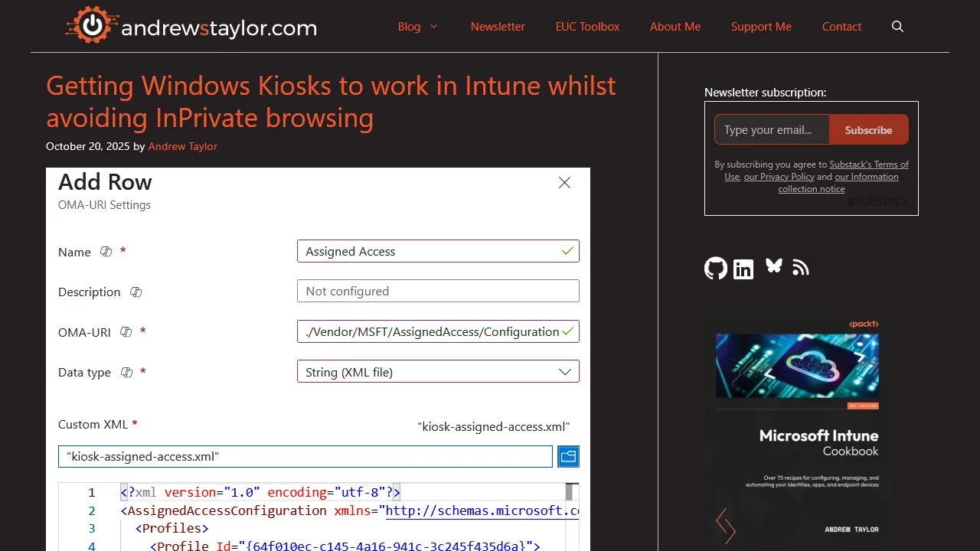
Task: Close the Add Row panel
Action: pyautogui.click(x=564, y=183)
